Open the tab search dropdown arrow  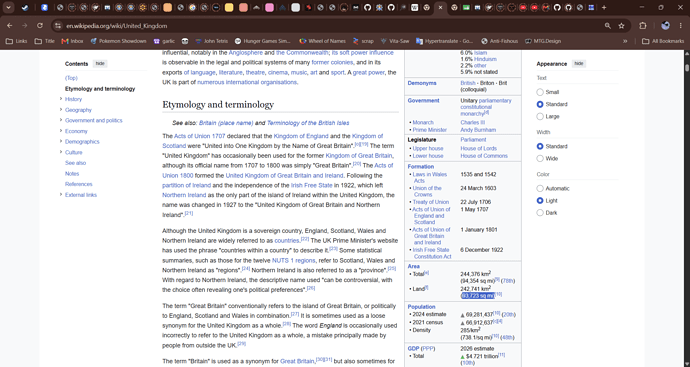pyautogui.click(x=8, y=7)
